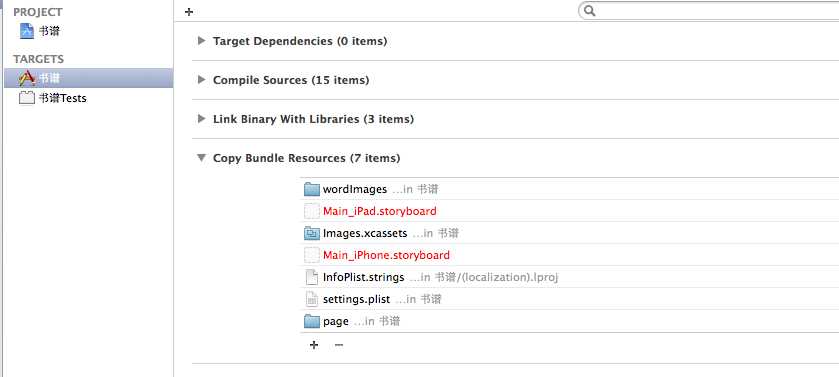The image size is (839, 377).
Task: Remove a resource with the minus button
Action: pyautogui.click(x=339, y=345)
